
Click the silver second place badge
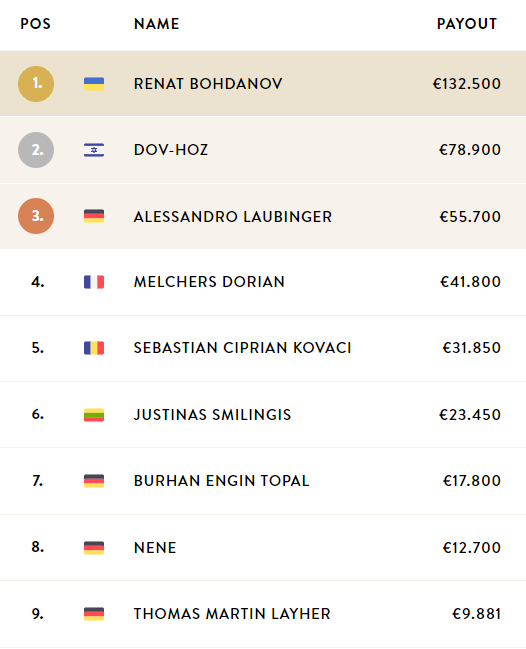click(x=36, y=150)
